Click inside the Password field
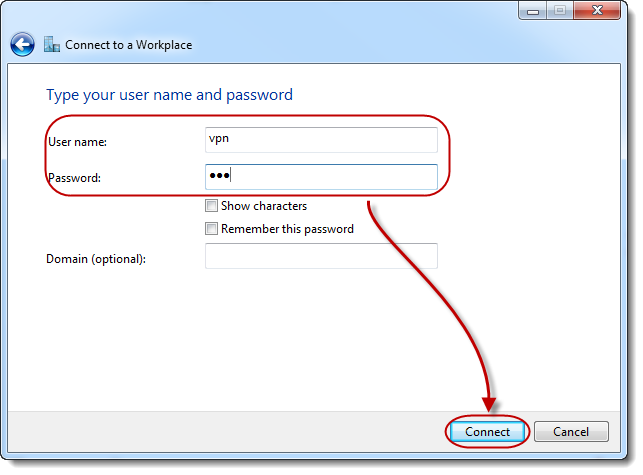This screenshot has height=475, width=643. 320,177
